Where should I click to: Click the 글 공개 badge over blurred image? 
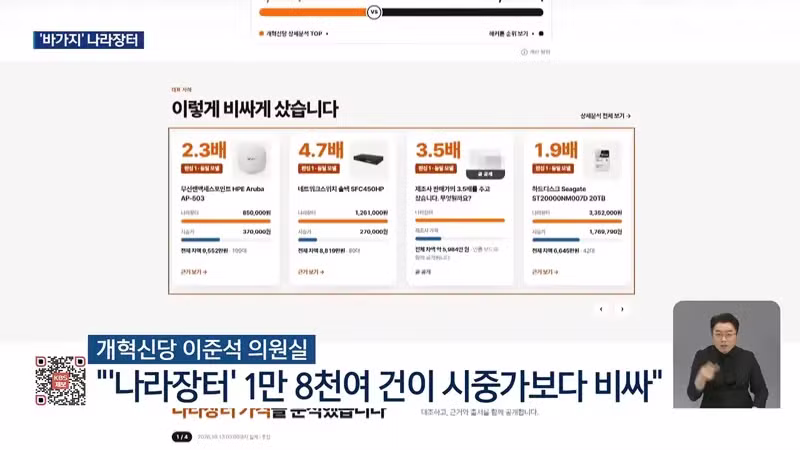click(x=485, y=174)
